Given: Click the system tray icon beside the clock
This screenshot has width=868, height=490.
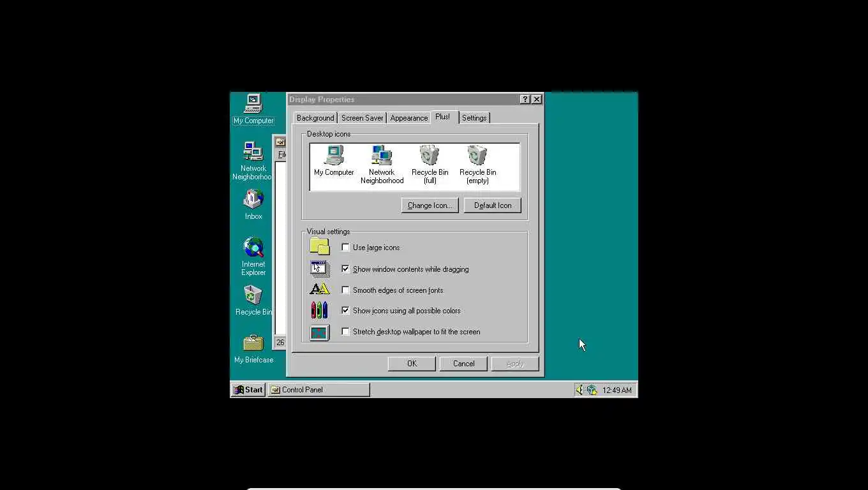Looking at the screenshot, I should click(x=592, y=390).
